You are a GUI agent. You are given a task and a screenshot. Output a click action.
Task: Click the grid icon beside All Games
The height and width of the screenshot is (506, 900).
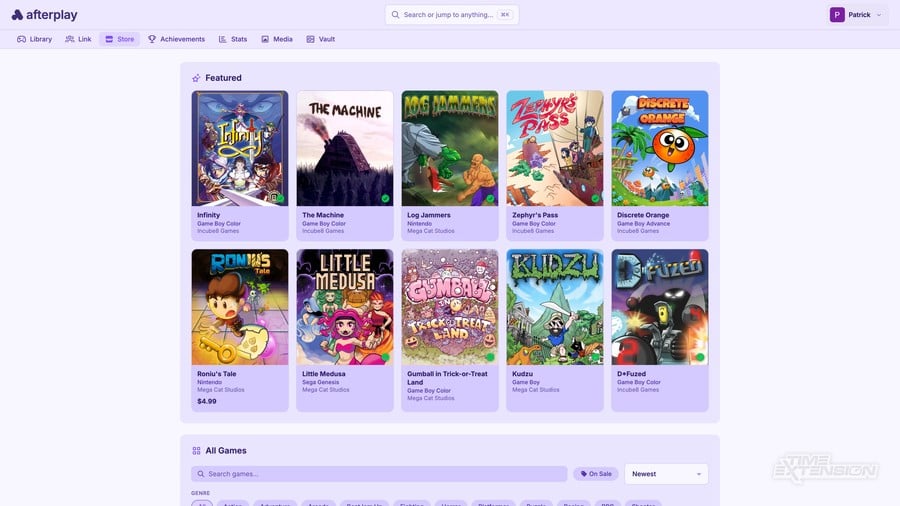pyautogui.click(x=196, y=451)
